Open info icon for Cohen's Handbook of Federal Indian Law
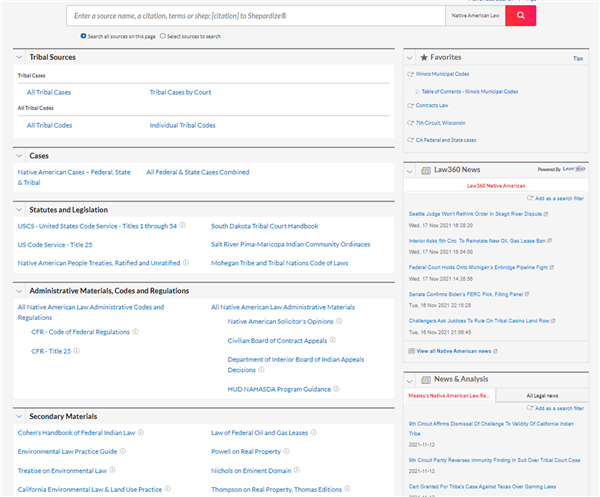This screenshot has width=600, height=497. (x=141, y=432)
